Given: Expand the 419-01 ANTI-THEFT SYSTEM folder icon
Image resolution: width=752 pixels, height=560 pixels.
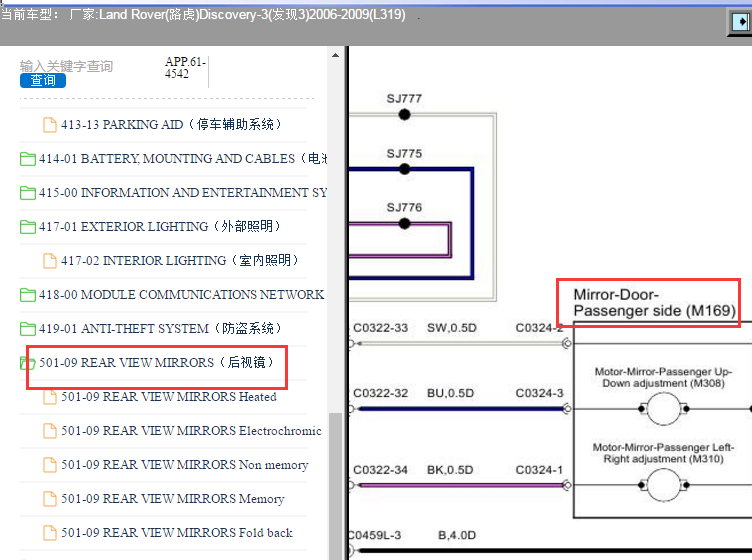Looking at the screenshot, I should tap(28, 329).
